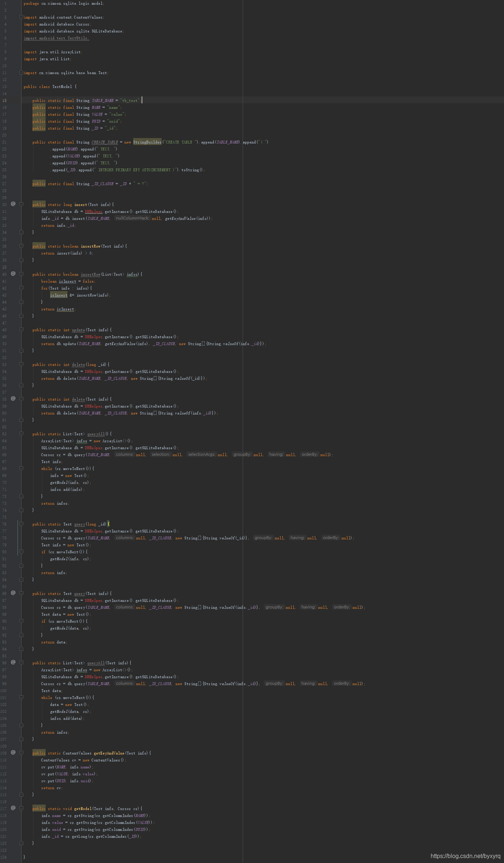This screenshot has width=504, height=863.
Task: Click the orderBy: hint on line 78
Action: [331, 538]
